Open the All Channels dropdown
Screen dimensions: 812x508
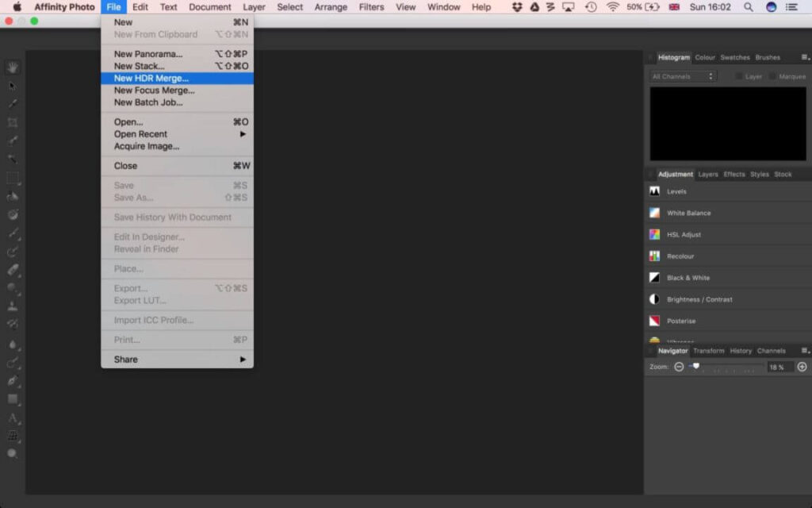683,76
